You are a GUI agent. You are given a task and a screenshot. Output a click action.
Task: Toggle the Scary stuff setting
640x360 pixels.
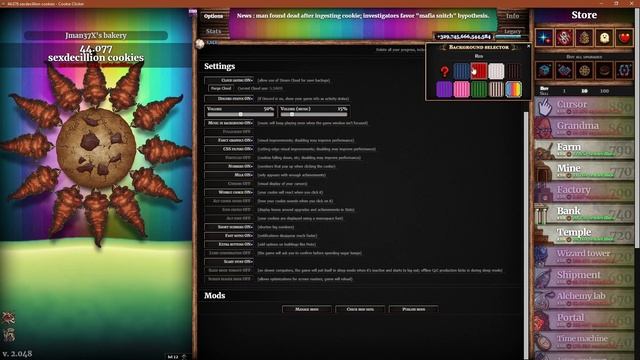[x=229, y=262]
